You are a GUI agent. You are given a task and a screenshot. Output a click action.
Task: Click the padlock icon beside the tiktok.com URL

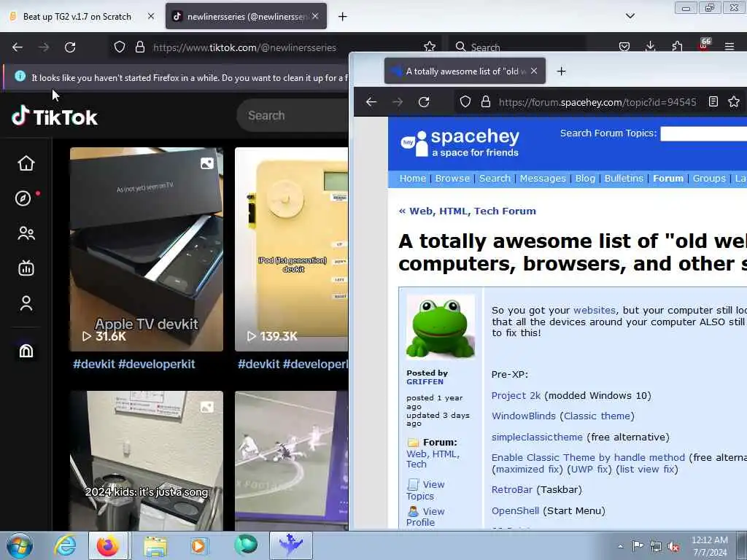tap(139, 47)
